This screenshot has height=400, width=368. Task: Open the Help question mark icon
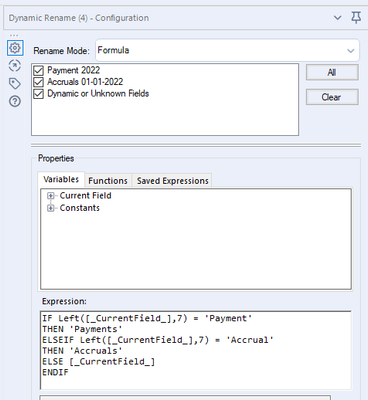pyautogui.click(x=15, y=101)
